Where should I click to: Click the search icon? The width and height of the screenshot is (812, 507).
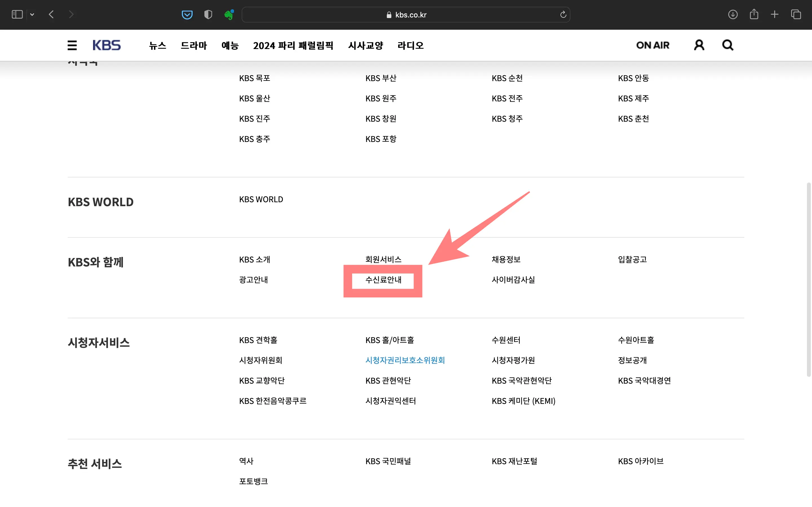click(727, 45)
